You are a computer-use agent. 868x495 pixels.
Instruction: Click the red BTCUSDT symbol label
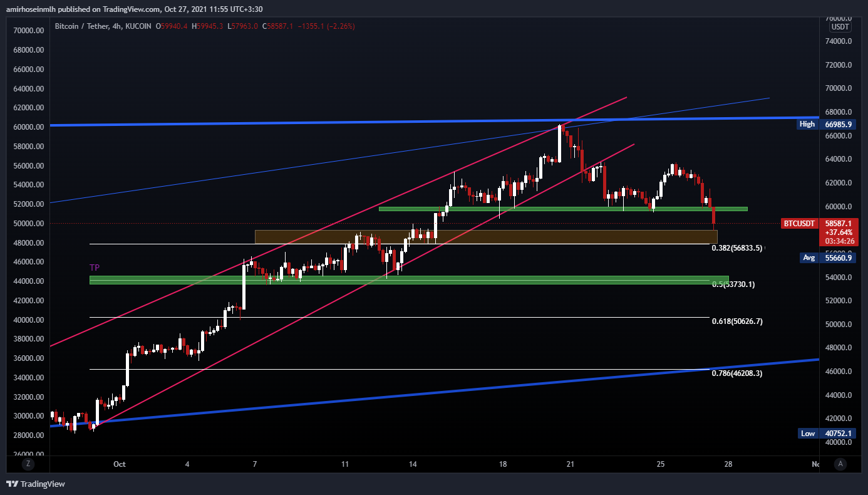click(800, 224)
